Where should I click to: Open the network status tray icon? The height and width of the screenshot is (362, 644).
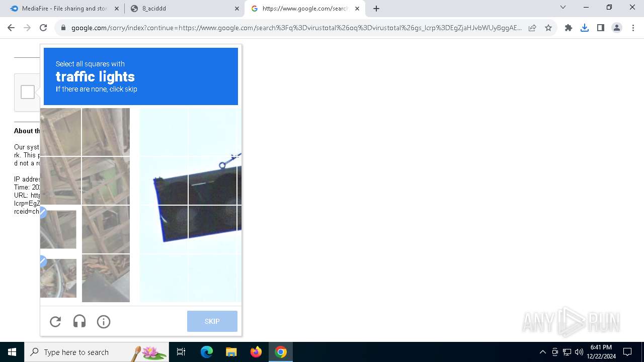(x=567, y=352)
